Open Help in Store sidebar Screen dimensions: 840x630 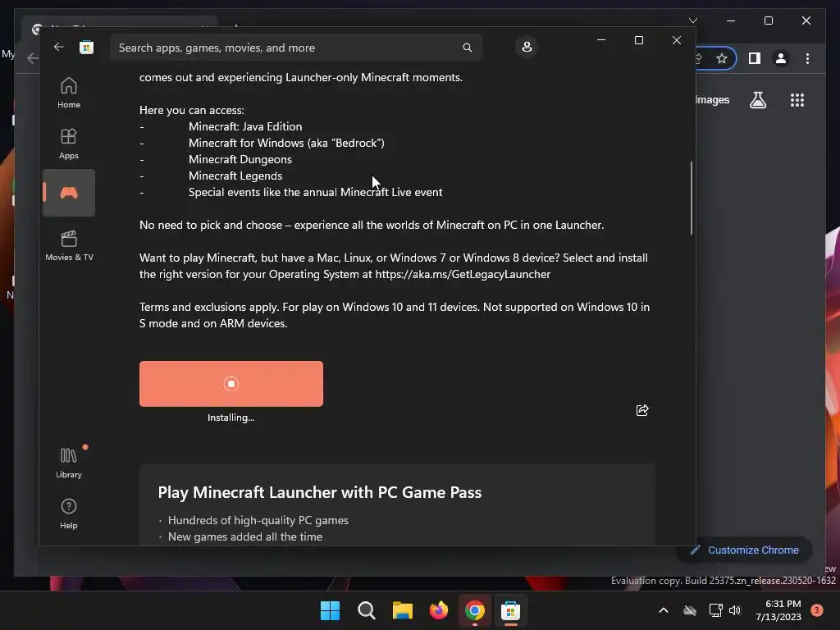(69, 514)
